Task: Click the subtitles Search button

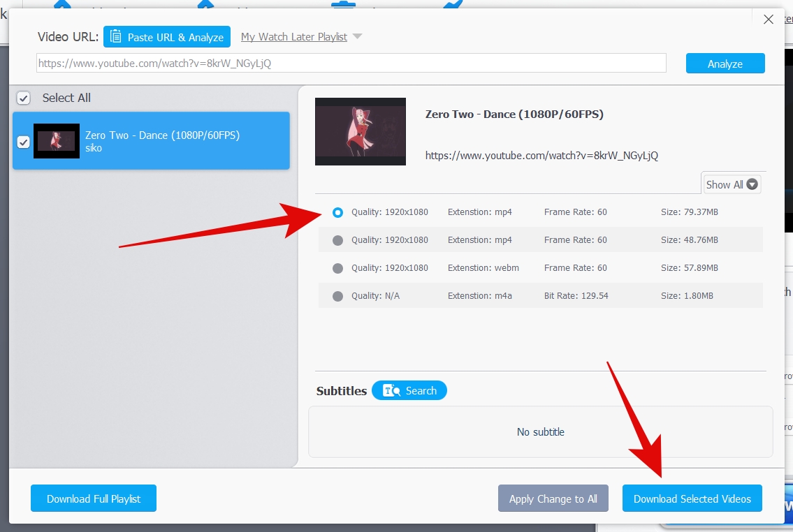Action: 409,390
